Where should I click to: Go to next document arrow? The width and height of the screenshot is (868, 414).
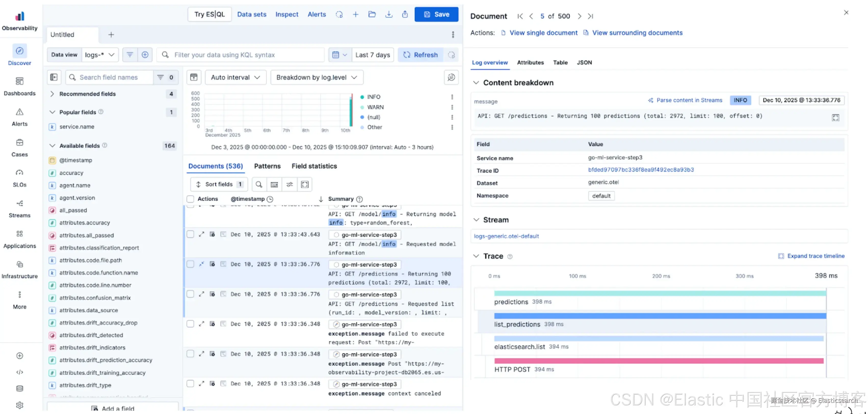[579, 16]
